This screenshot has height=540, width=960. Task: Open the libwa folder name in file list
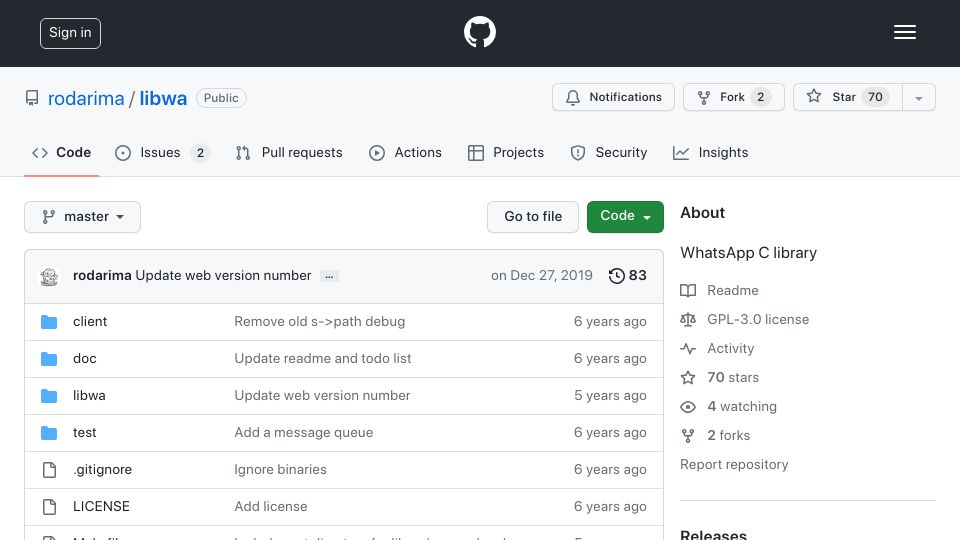click(x=89, y=396)
